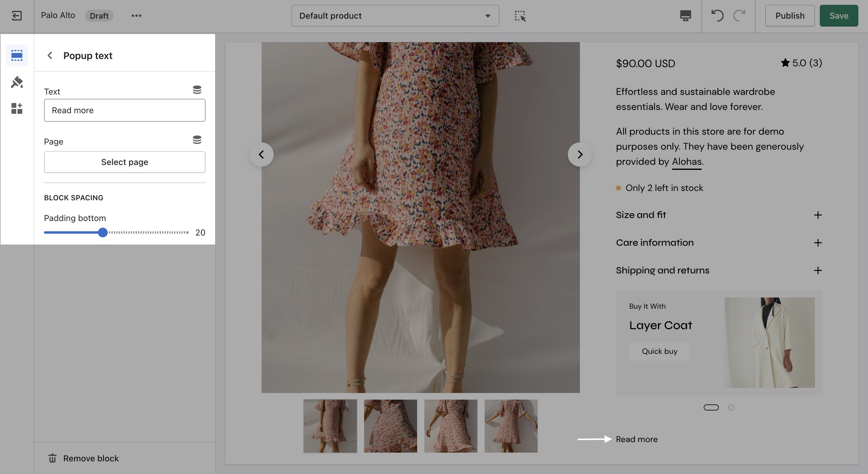Click the exit editor icon
This screenshot has width=868, height=474.
click(x=17, y=15)
